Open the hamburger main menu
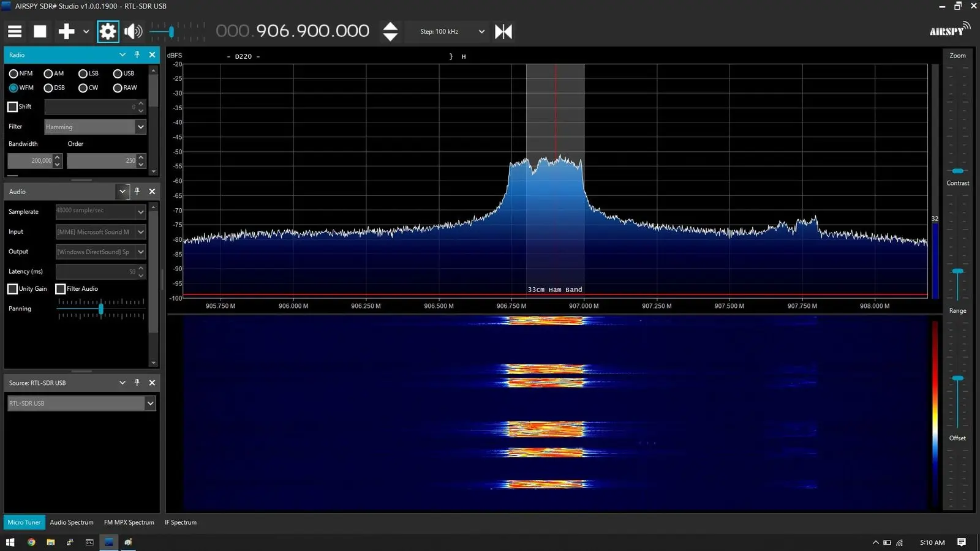980x551 pixels. coord(15,31)
